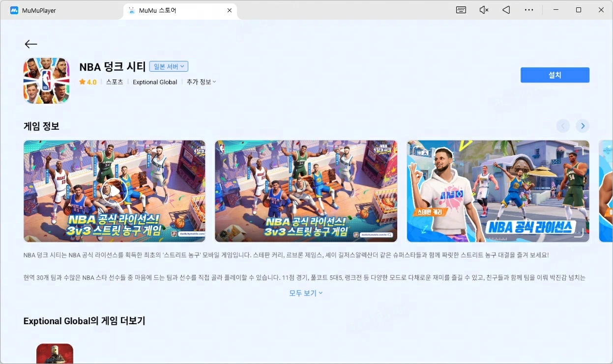This screenshot has width=613, height=364.
Task: Minimize the MuMuPlayer window
Action: click(x=556, y=10)
